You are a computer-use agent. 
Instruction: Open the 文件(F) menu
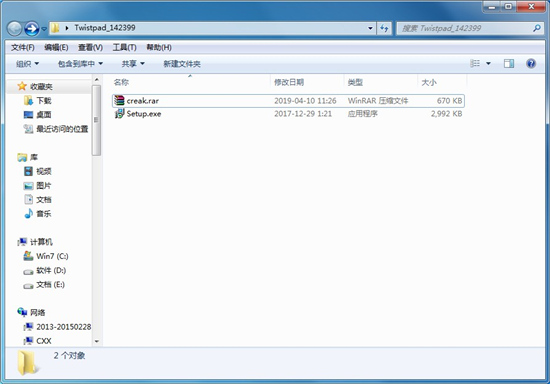23,47
